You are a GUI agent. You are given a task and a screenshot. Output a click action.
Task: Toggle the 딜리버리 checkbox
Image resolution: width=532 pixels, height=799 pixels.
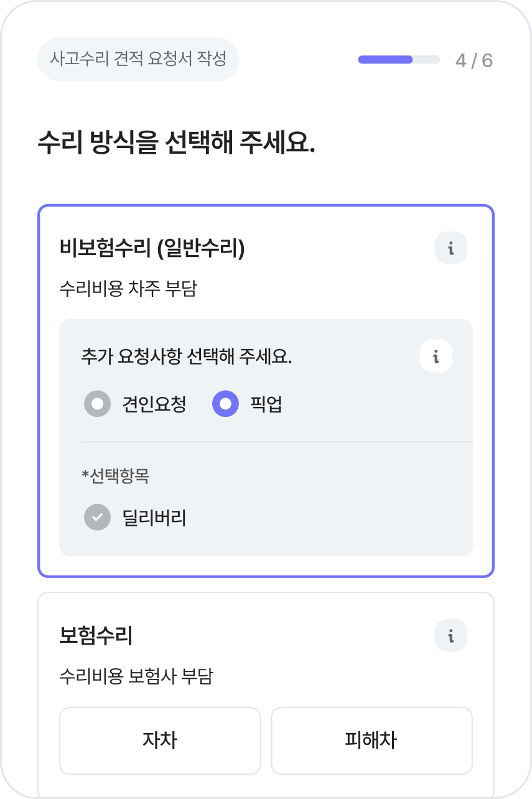click(x=97, y=517)
